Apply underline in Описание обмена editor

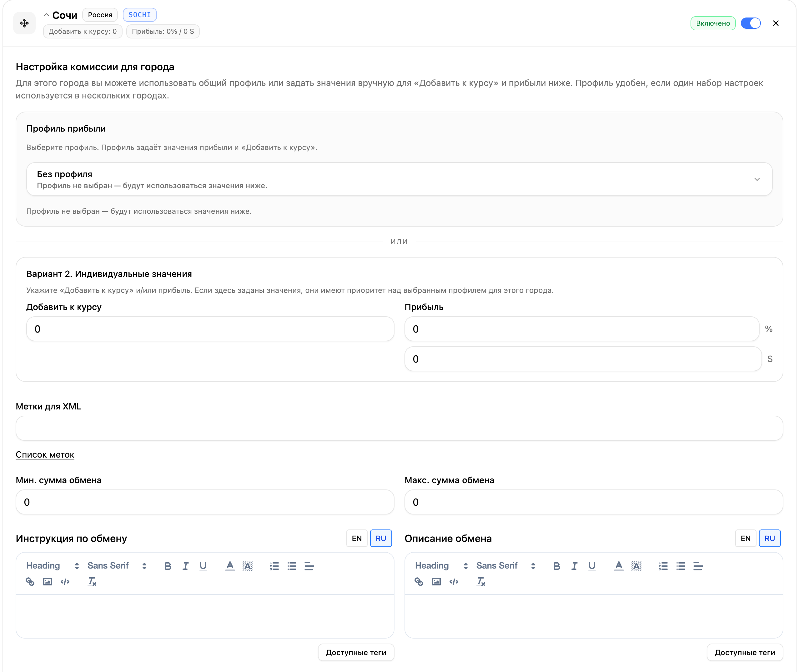click(x=592, y=566)
